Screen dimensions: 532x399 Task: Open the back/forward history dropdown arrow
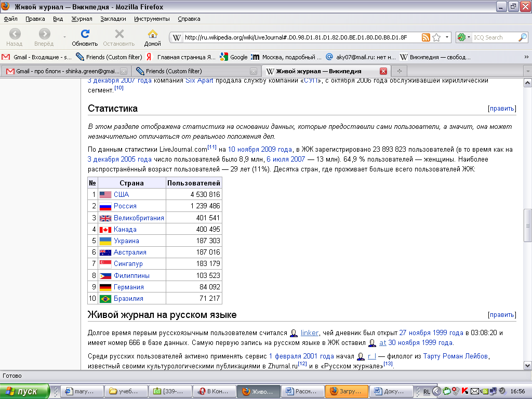(64, 37)
